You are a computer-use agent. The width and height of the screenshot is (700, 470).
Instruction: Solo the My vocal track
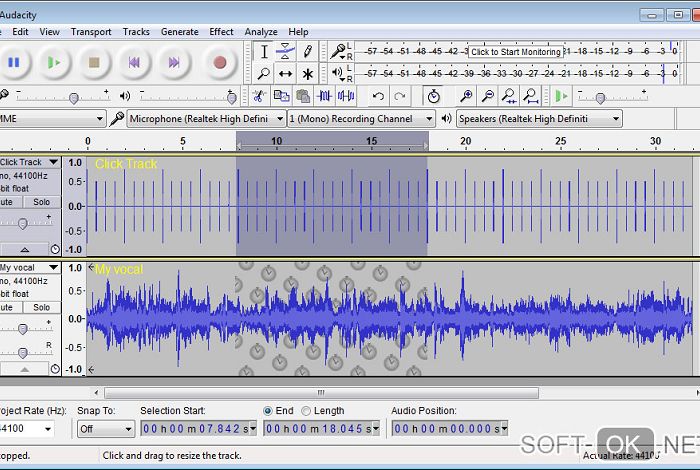tap(42, 307)
